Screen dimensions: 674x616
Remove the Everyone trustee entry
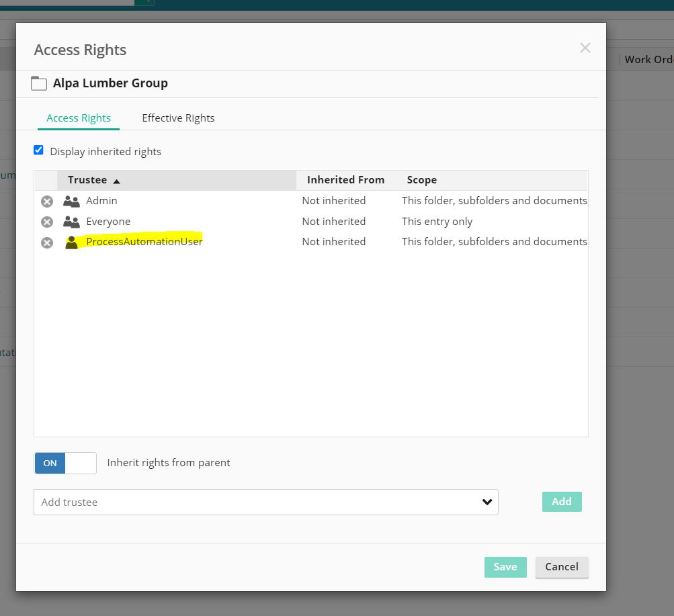[47, 222]
